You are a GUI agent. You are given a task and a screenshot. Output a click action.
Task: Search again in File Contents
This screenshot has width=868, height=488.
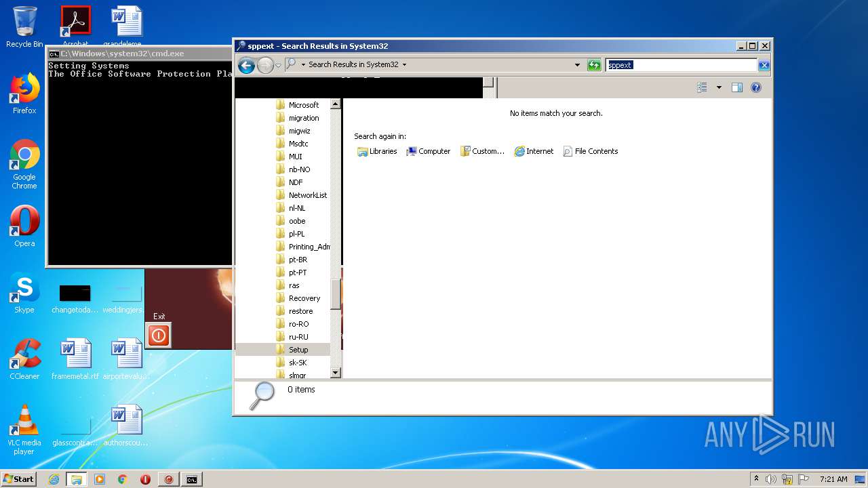click(590, 151)
